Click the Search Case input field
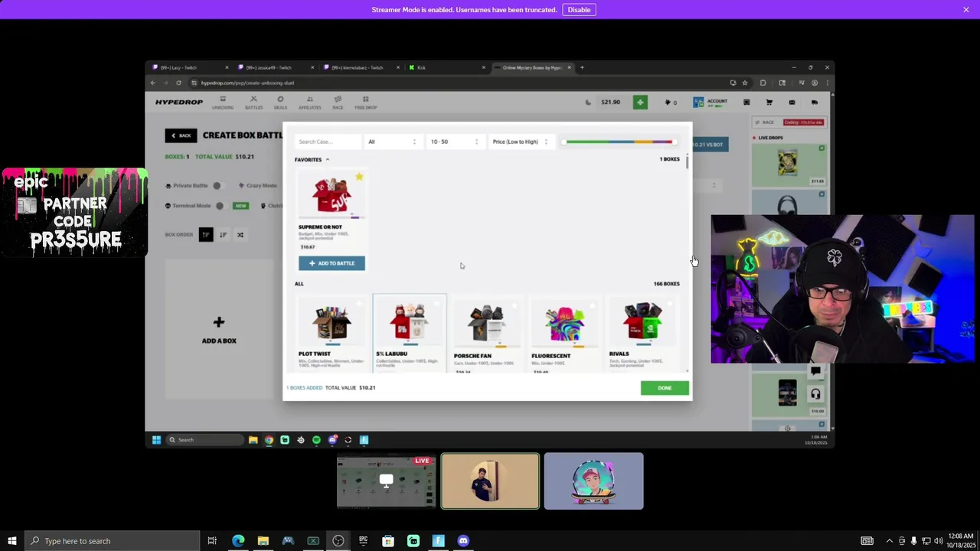The image size is (980, 551). coord(328,142)
